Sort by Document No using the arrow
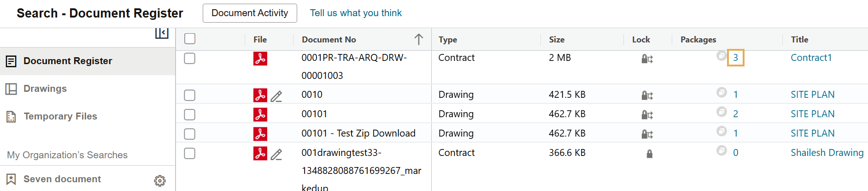The height and width of the screenshot is (191, 868). coord(418,39)
